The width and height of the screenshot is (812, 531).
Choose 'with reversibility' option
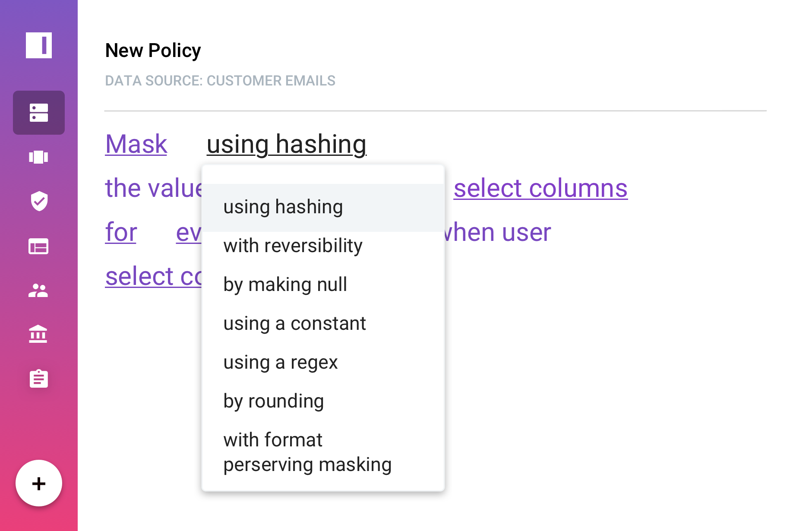pyautogui.click(x=293, y=246)
